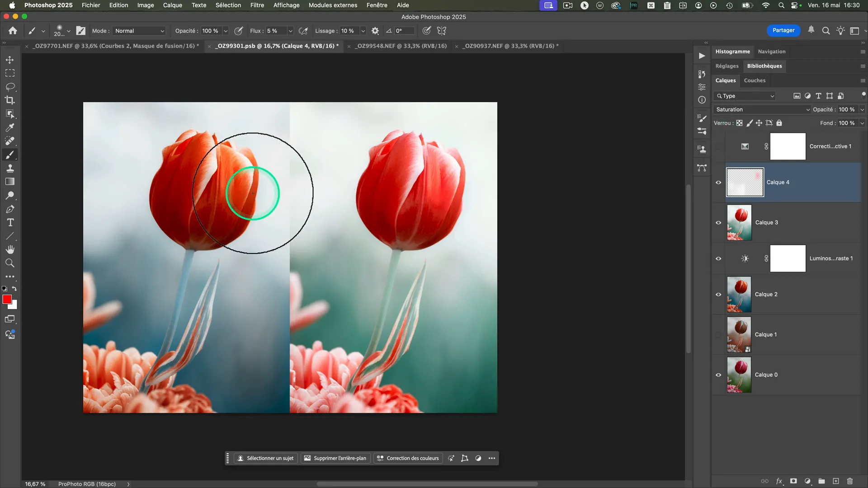The height and width of the screenshot is (488, 868).
Task: Select the Line tool
Action: click(x=9, y=236)
